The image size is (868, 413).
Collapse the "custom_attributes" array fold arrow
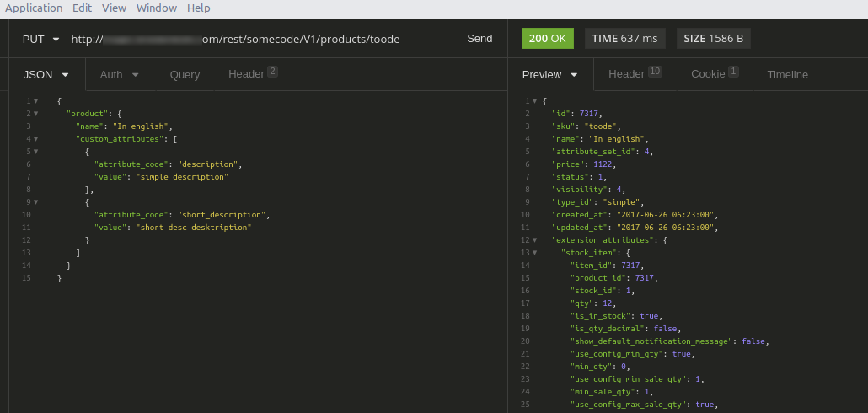pos(36,139)
